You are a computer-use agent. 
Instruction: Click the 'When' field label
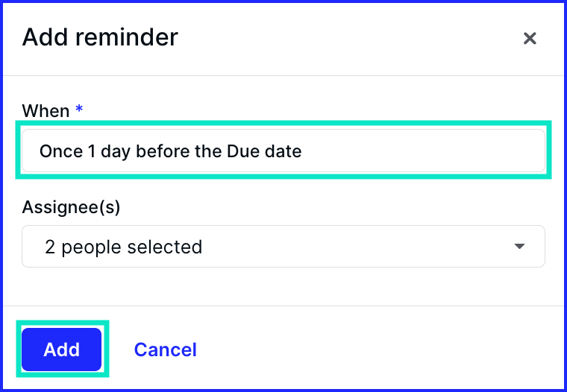46,110
